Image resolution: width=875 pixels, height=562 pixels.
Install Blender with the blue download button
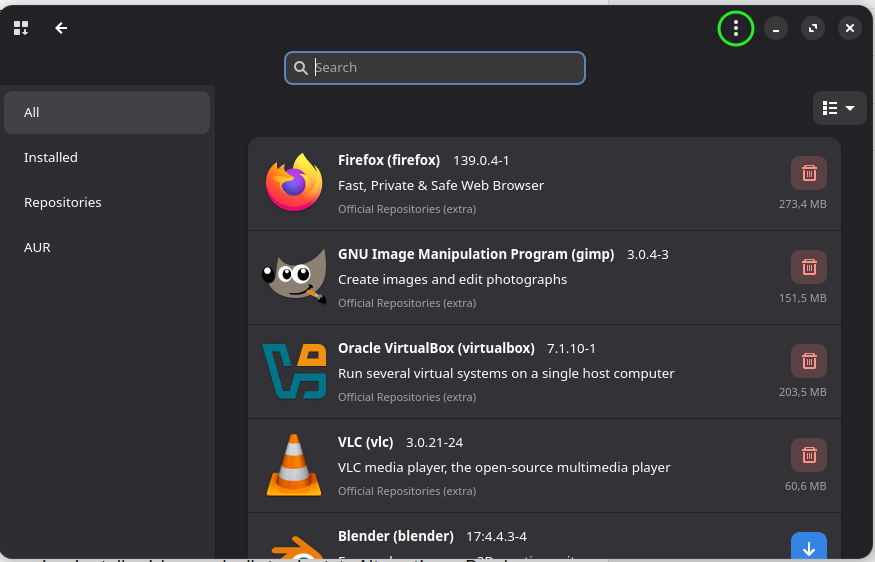[x=809, y=547]
